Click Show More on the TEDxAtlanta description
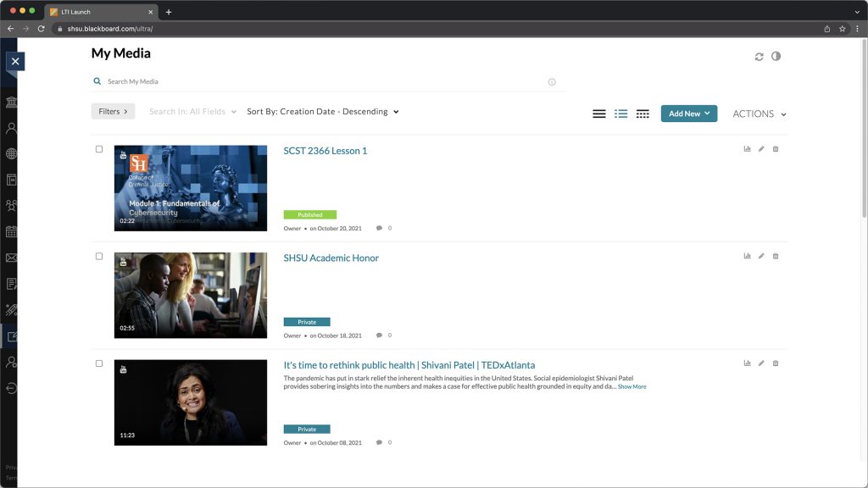 tap(632, 386)
